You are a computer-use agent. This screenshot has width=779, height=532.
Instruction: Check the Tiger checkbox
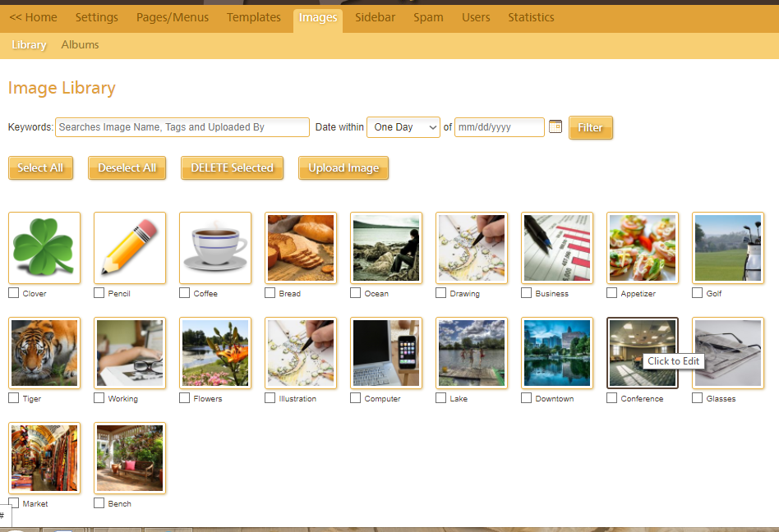13,398
